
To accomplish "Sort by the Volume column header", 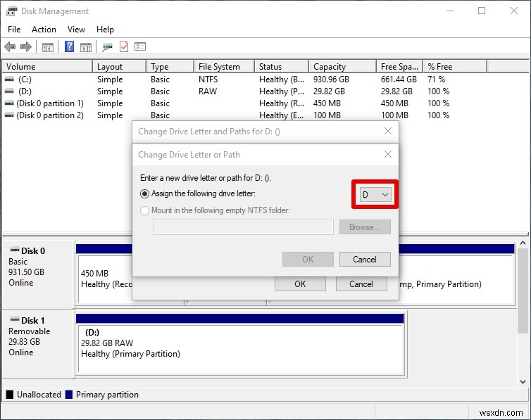I will [x=47, y=66].
